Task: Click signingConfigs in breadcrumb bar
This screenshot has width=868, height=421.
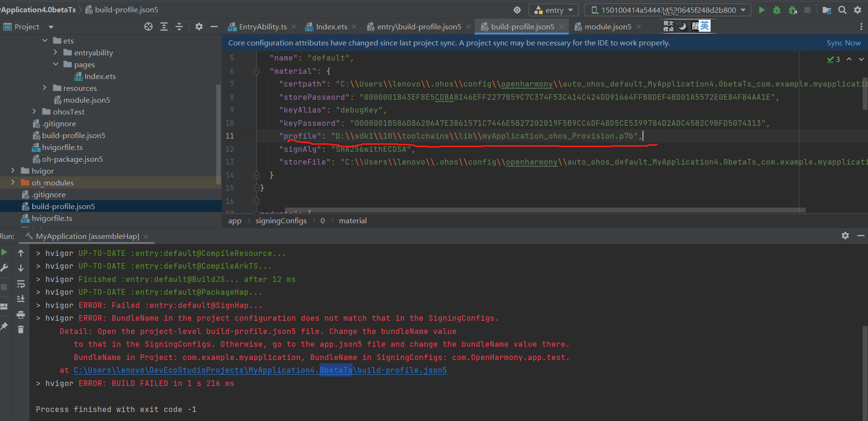Action: pos(281,221)
